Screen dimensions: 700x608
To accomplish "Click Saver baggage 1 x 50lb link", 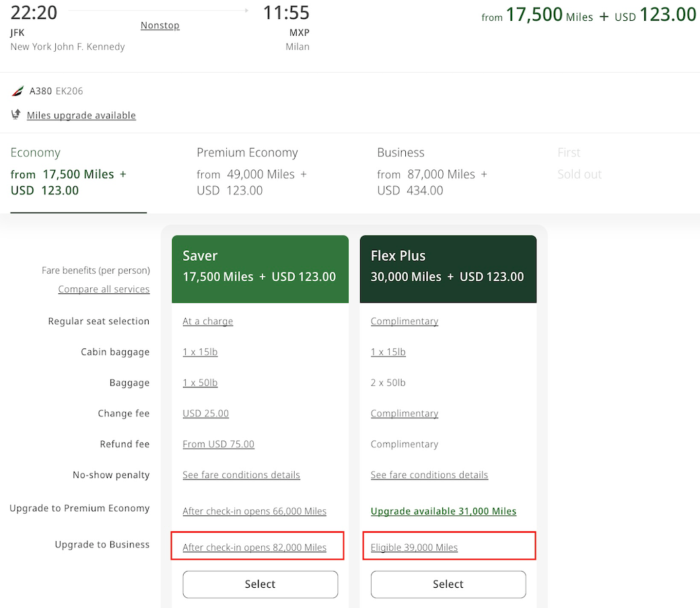I will pos(200,383).
